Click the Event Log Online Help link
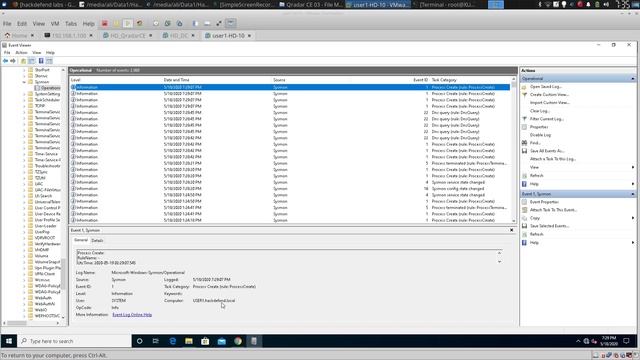 132,315
